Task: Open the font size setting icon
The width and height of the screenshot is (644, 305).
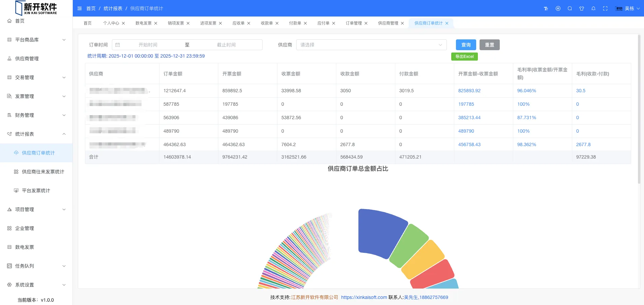Action: point(546,8)
